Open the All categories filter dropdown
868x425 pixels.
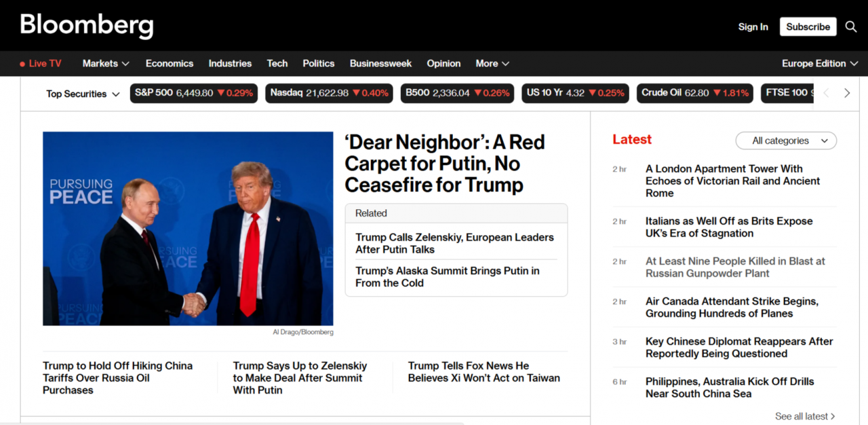[786, 141]
